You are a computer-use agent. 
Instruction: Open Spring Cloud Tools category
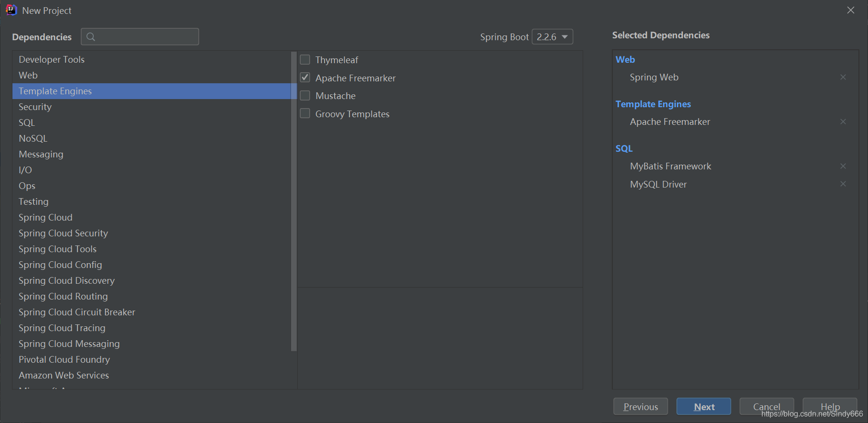pyautogui.click(x=152, y=249)
